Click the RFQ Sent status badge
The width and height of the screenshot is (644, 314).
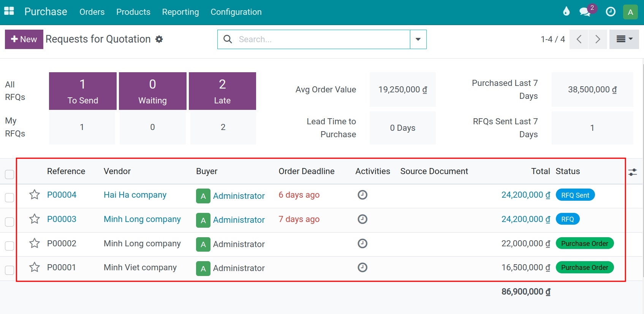tap(575, 195)
